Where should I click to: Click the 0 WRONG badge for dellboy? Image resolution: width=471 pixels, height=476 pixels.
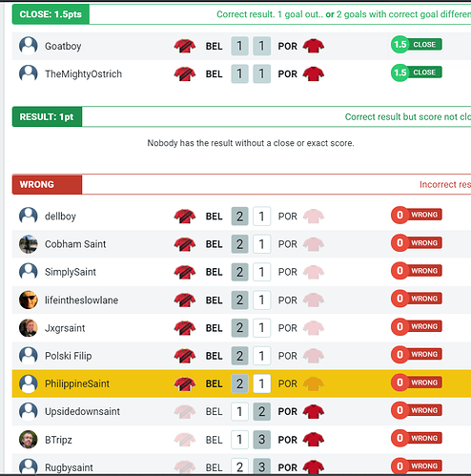417,215
